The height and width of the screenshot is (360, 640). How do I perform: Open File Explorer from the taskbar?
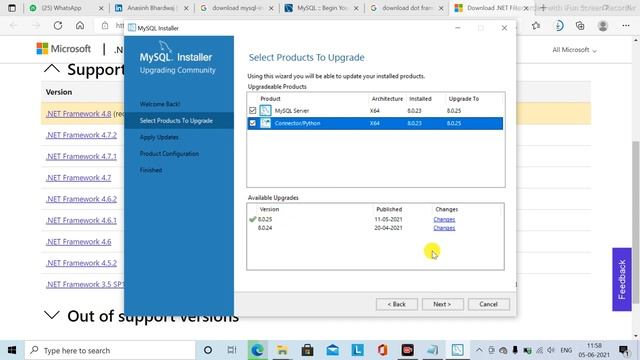pyautogui.click(x=282, y=350)
